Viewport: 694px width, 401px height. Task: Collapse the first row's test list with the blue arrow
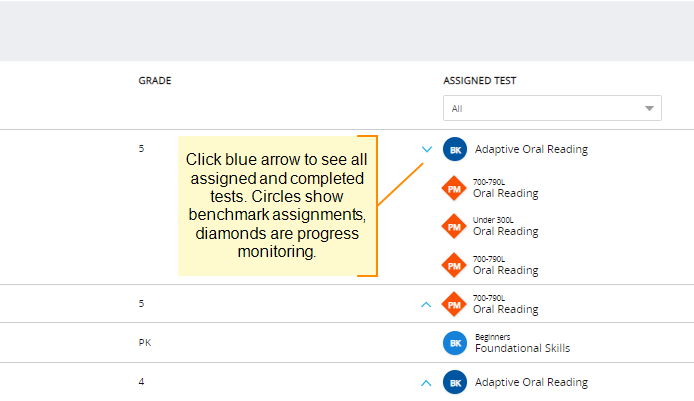pos(427,149)
